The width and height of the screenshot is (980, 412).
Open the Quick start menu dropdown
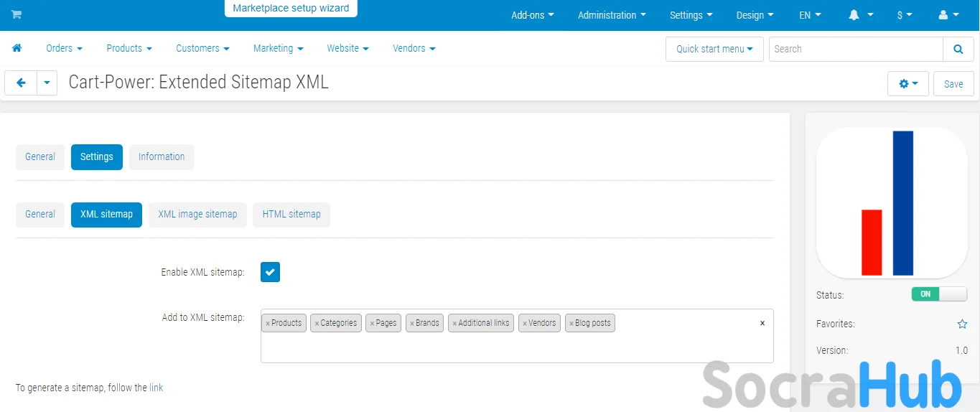click(x=714, y=49)
